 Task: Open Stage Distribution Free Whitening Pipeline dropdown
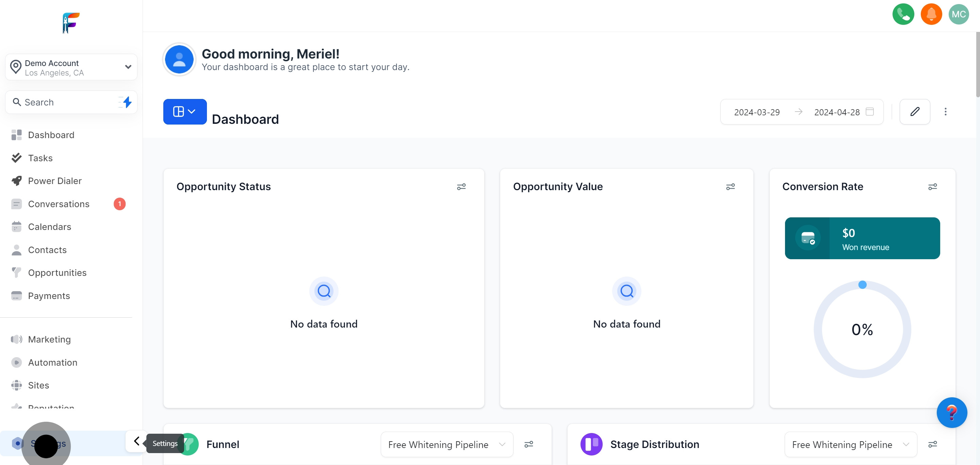point(851,444)
